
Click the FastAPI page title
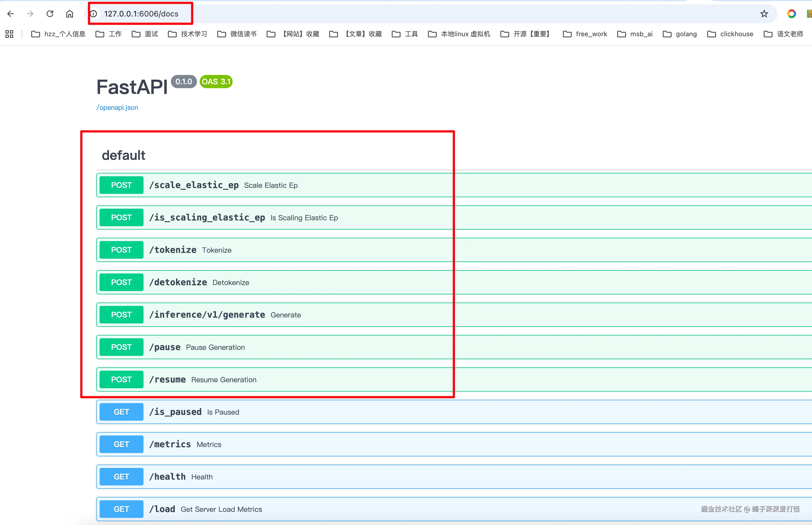pyautogui.click(x=132, y=87)
